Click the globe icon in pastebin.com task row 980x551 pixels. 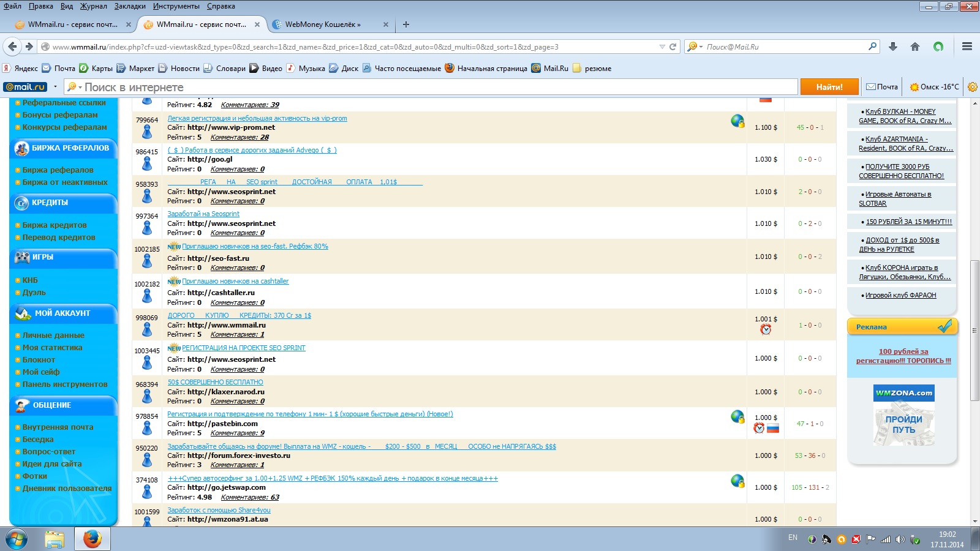pos(737,417)
